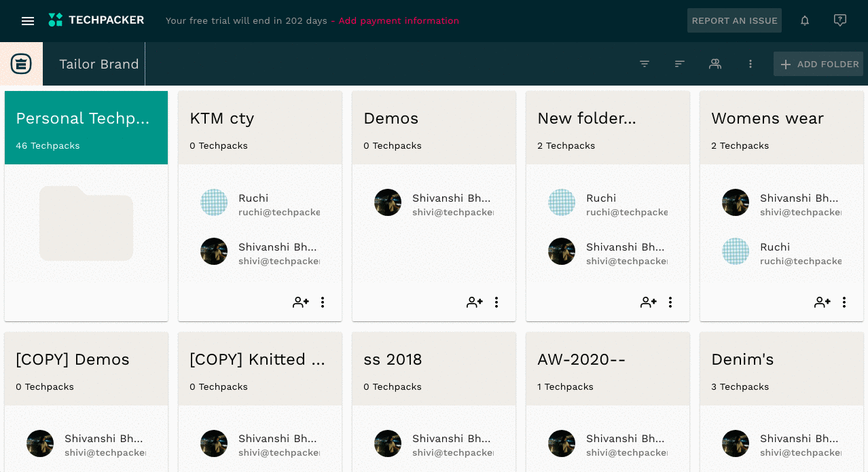This screenshot has width=868, height=472.
Task: Follow the Add payment information link
Action: [399, 21]
